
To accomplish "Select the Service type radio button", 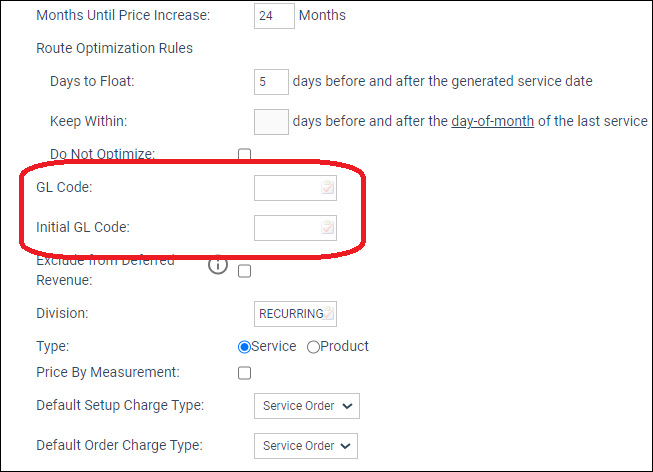I will 243,347.
